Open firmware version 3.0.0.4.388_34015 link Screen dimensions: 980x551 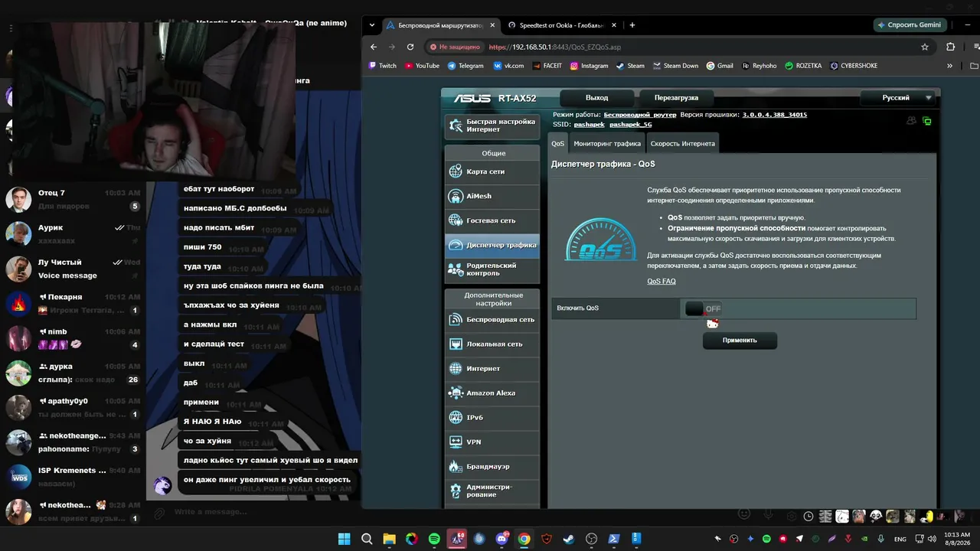[x=775, y=115]
